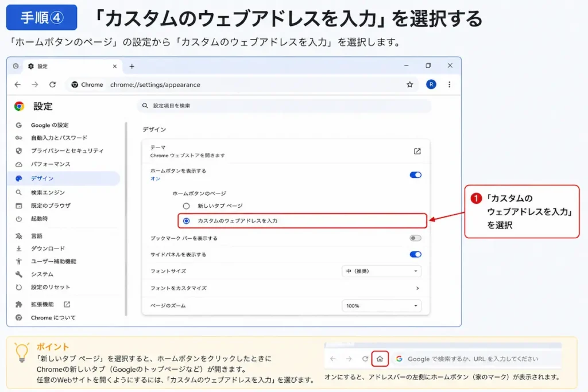Screen dimensions: 588x392
Task: Toggle ホームボタンを表示する switch
Action: 416,175
